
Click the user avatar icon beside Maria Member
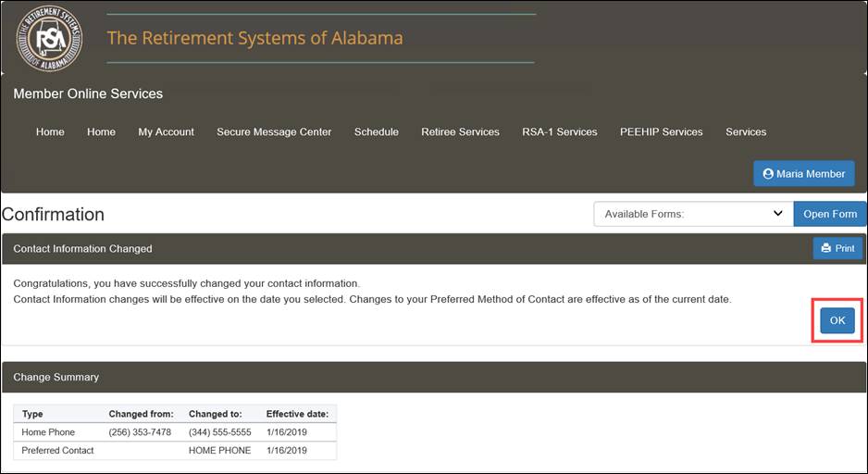767,174
